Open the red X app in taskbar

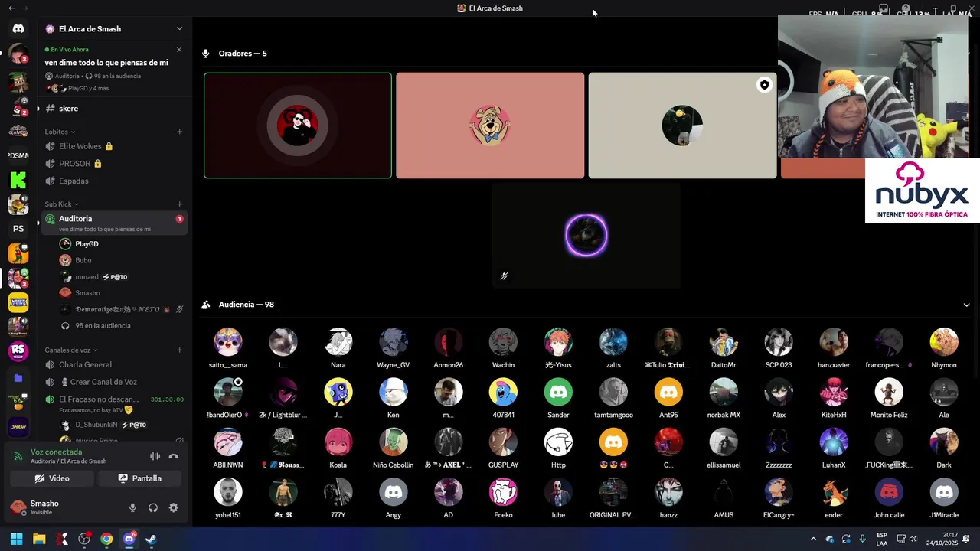62,539
